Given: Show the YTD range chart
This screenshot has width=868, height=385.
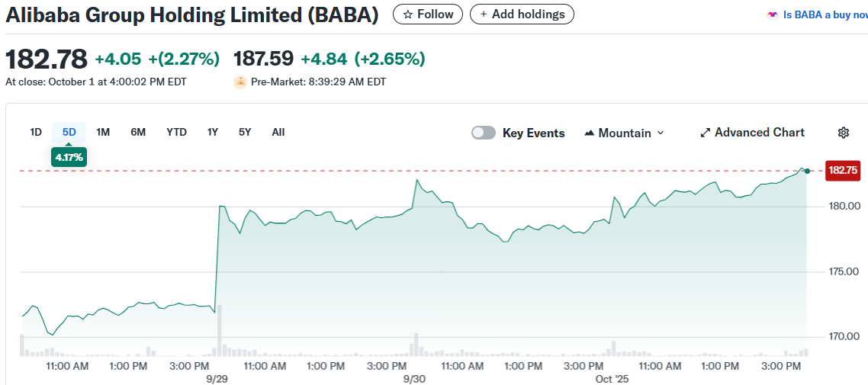Looking at the screenshot, I should [176, 132].
